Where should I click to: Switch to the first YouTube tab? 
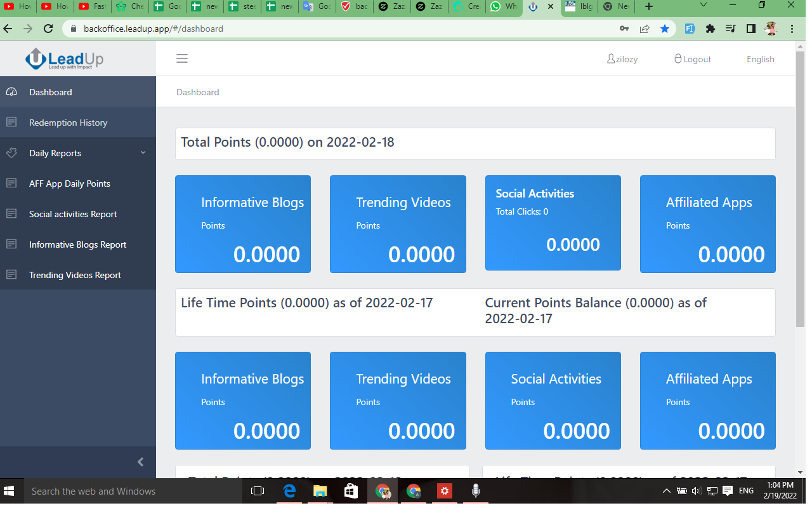pyautogui.click(x=17, y=6)
